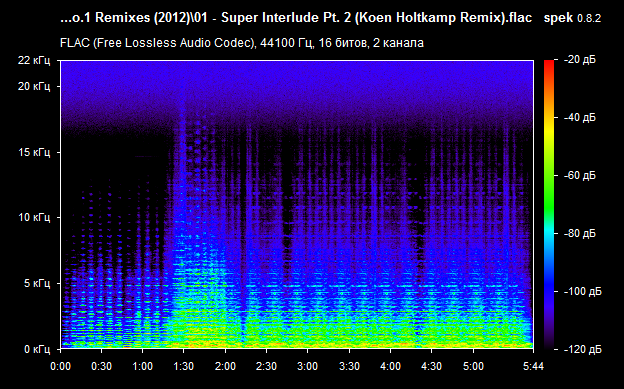This screenshot has height=389, width=624.
Task: Click the 5 кГц frequency label
Action: click(37, 283)
